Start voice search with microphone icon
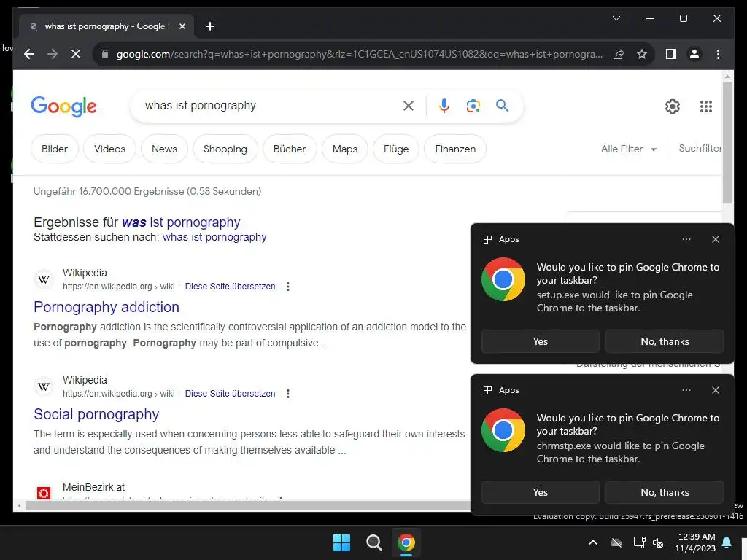 pos(444,106)
